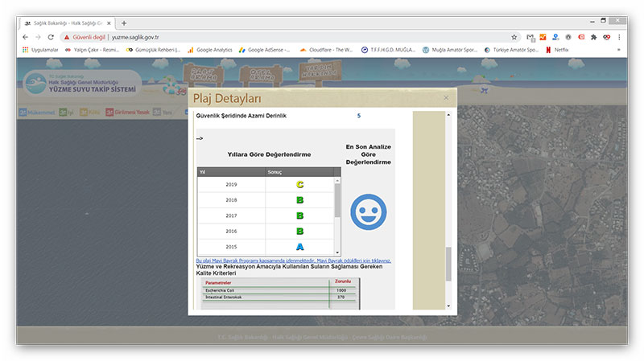Open the Mavi Bayrak awards link

(294, 260)
